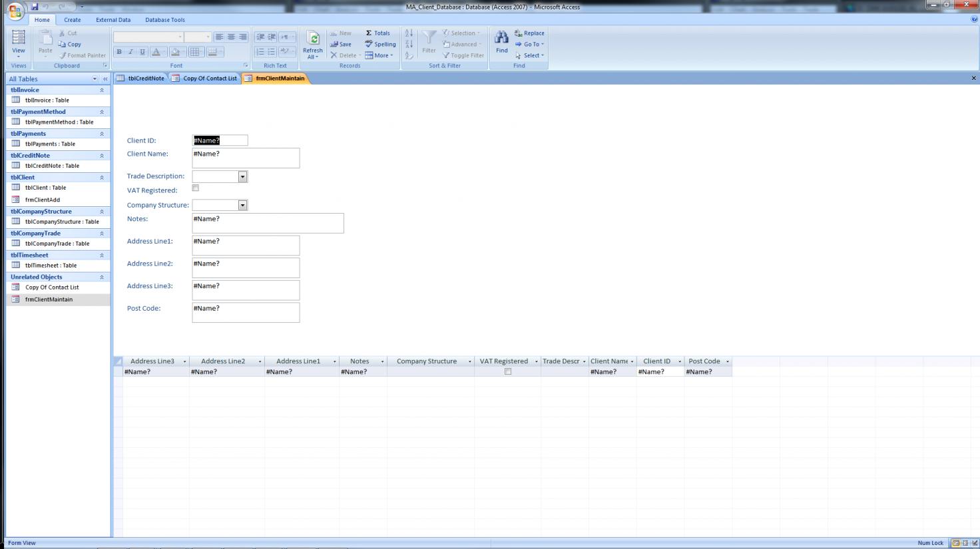Click the Replace button
The height and width of the screenshot is (549, 980).
tap(529, 33)
